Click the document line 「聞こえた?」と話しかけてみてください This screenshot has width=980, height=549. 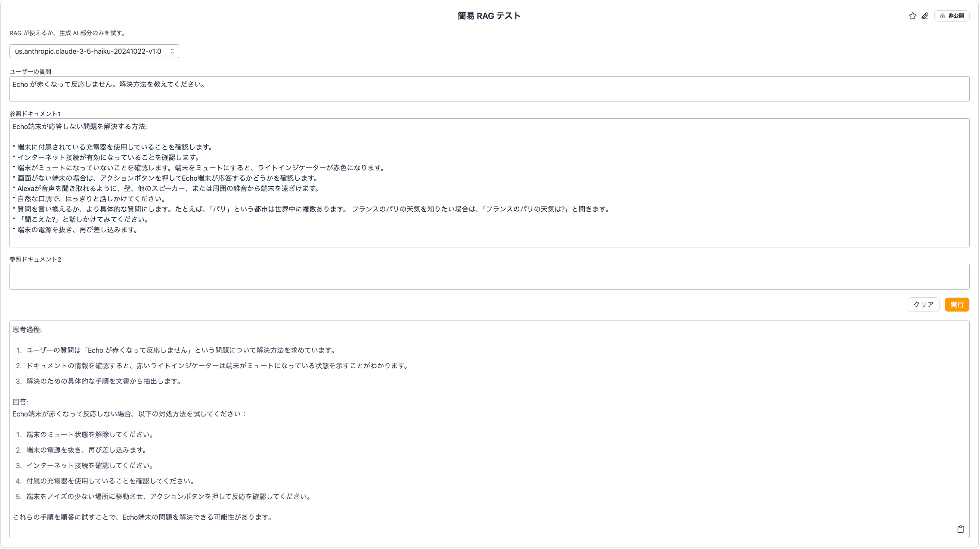click(81, 219)
